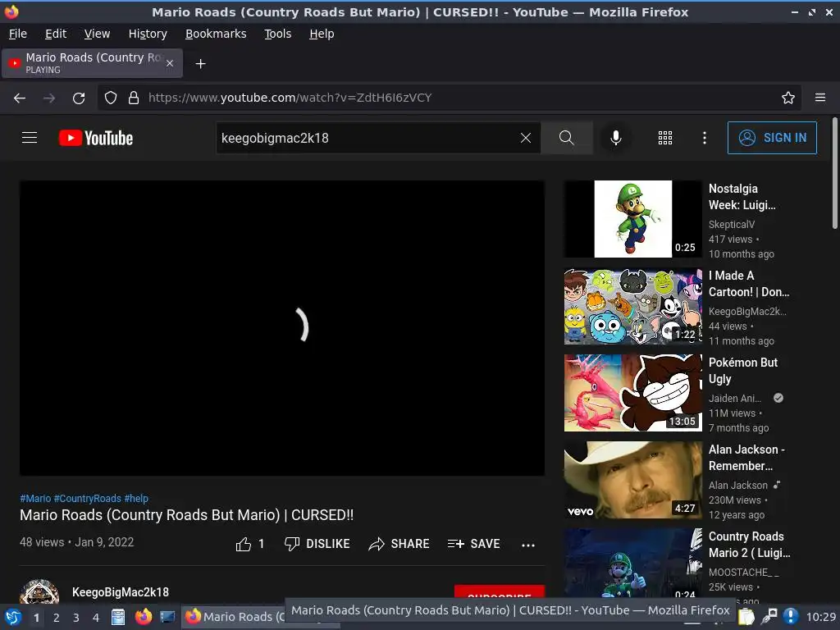Open tracking protection shield icon
The image size is (840, 630).
(111, 98)
